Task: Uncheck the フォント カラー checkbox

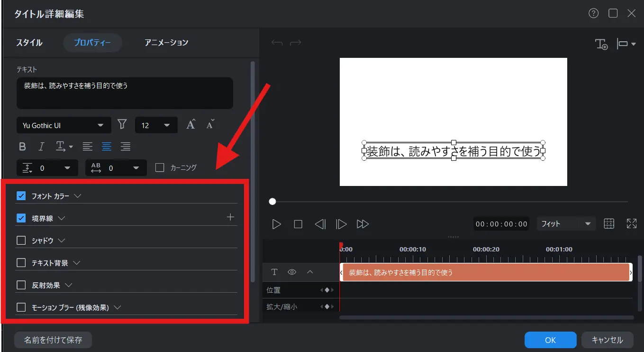Action: tap(21, 196)
